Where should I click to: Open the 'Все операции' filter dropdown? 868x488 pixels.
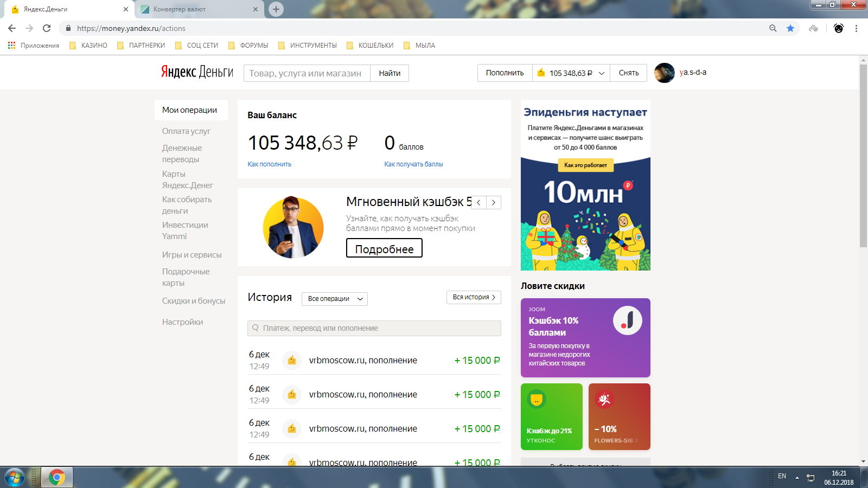coord(334,299)
